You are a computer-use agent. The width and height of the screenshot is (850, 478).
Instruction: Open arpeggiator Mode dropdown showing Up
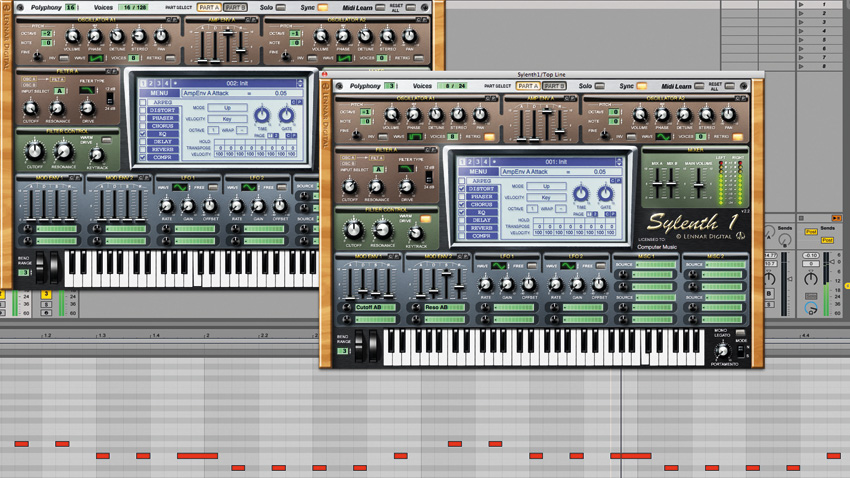(x=546, y=186)
